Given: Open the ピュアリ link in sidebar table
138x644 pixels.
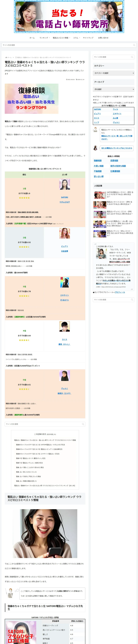Looking at the screenshot, I should (x=97, y=114).
